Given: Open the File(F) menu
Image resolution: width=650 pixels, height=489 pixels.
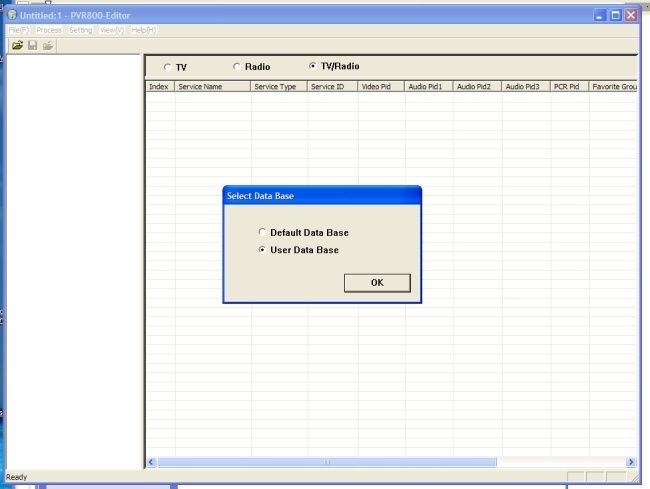Looking at the screenshot, I should click(18, 30).
